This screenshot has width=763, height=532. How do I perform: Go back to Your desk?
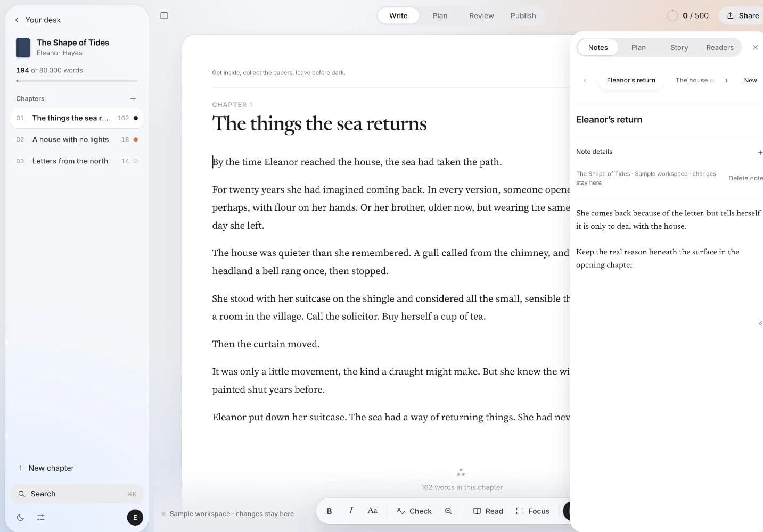pyautogui.click(x=38, y=20)
